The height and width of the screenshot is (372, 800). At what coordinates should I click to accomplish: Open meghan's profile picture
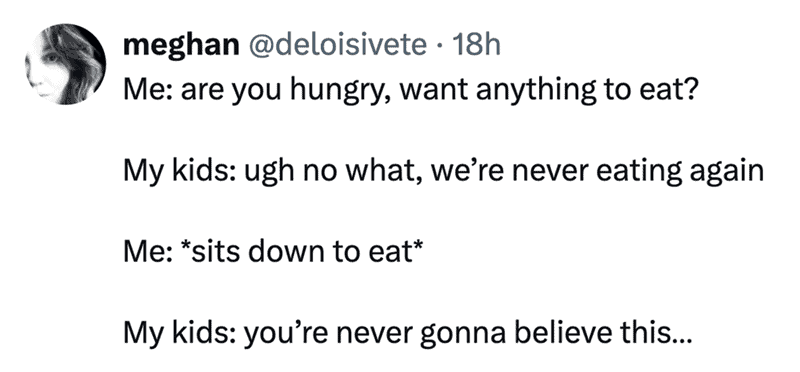coord(65,64)
